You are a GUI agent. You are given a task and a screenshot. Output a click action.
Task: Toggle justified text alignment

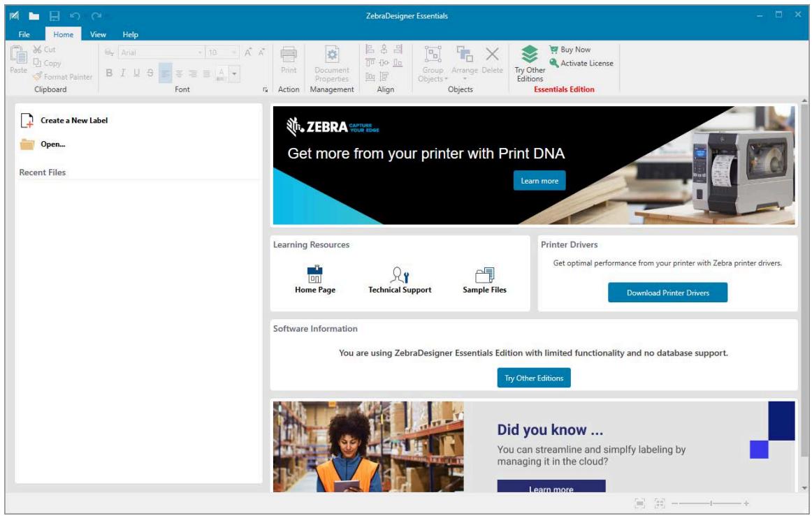click(206, 73)
